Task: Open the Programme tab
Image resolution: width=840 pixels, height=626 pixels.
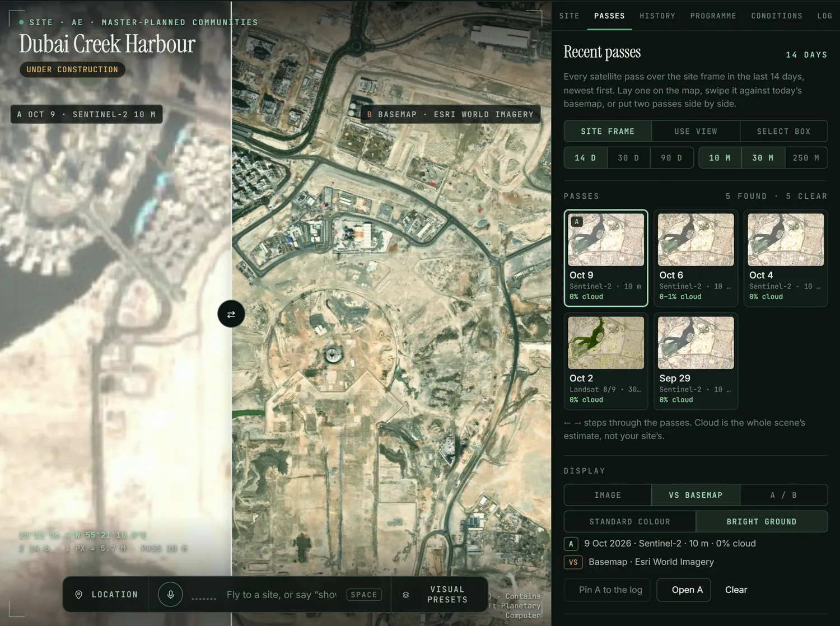Action: pos(713,16)
